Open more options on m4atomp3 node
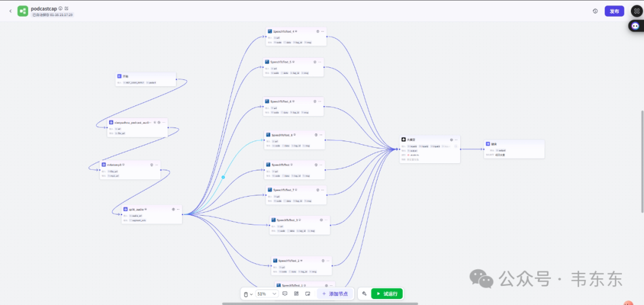Image resolution: width=644 pixels, height=305 pixels. tap(156, 164)
